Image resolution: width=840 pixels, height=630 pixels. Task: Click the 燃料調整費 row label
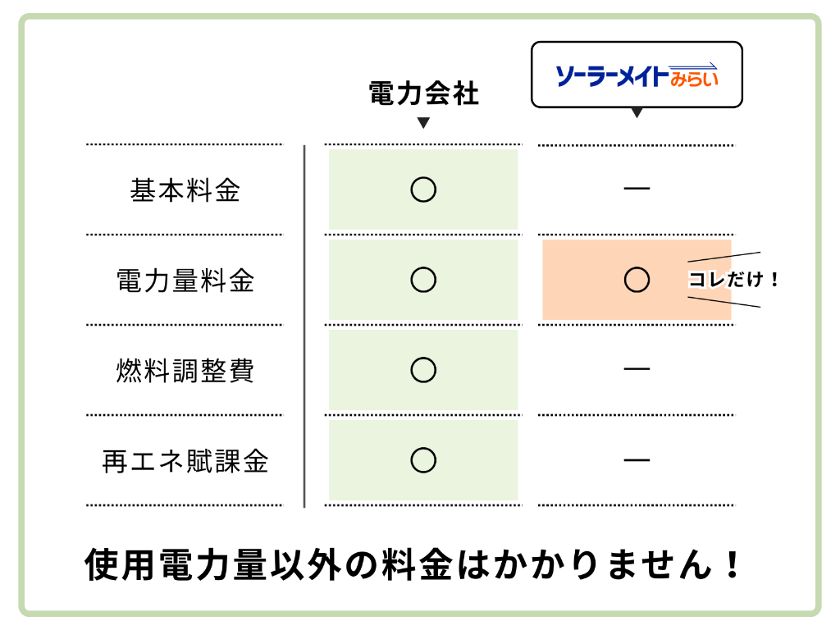pyautogui.click(x=185, y=371)
